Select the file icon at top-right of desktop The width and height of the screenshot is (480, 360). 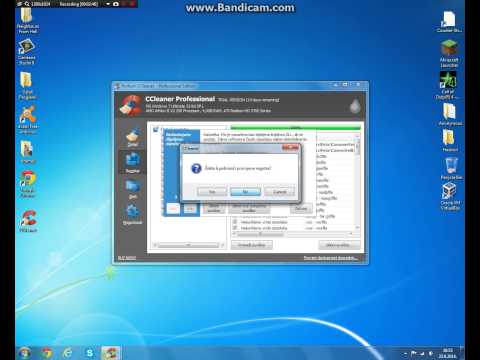click(449, 21)
